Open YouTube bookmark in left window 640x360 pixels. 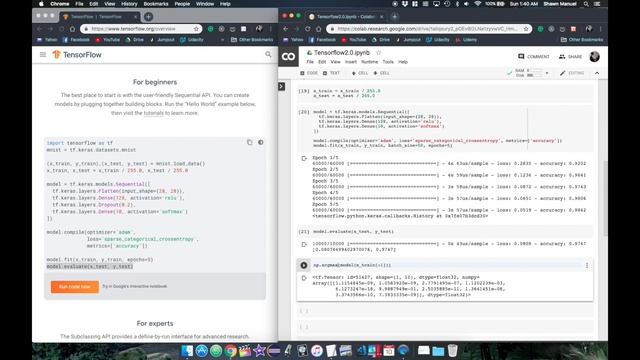[107, 40]
